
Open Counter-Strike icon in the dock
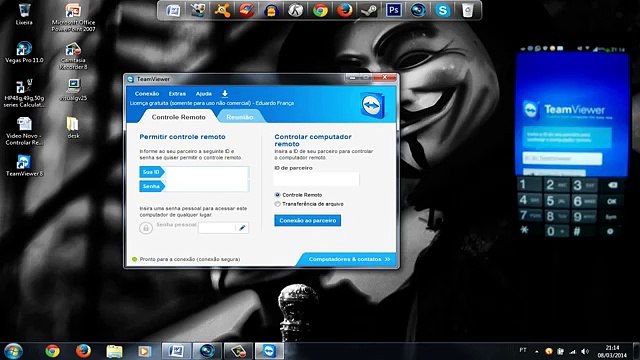[296, 10]
